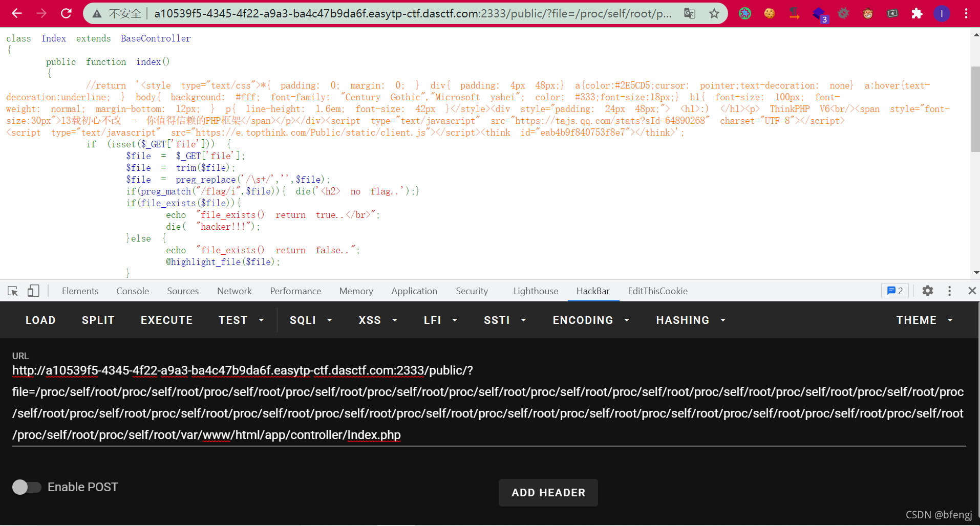
Task: Click the HackBar EXECUTE button
Action: [166, 320]
